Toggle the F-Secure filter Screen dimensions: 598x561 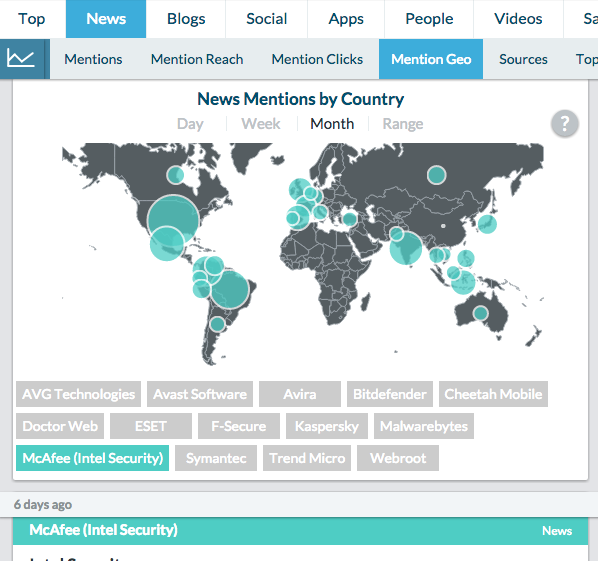[239, 426]
